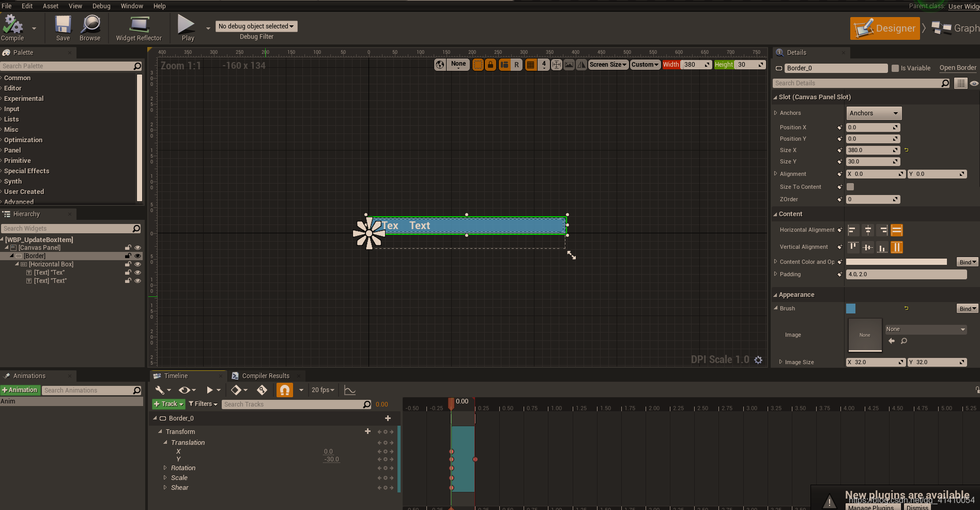The width and height of the screenshot is (980, 510).
Task: Click the blue Brush color swatch
Action: (x=851, y=308)
